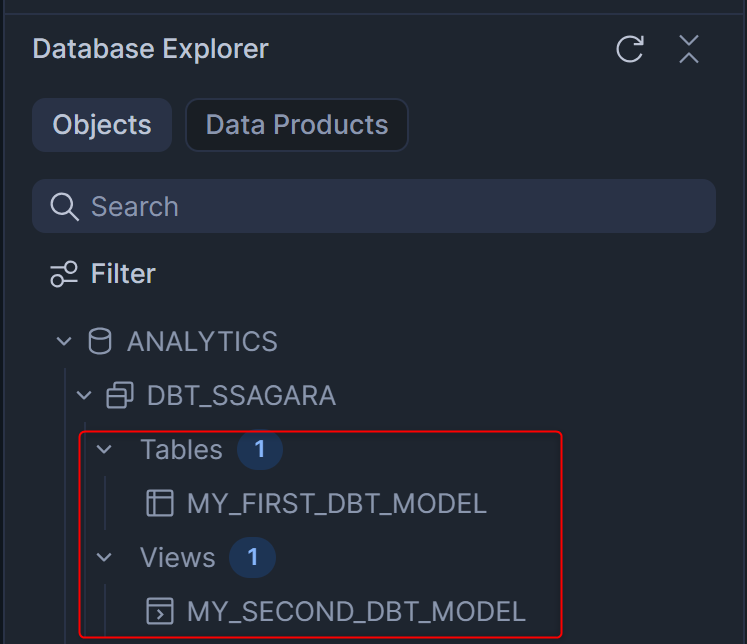Viewport: 747px width, 644px height.
Task: Click the table icon beside MY_FIRST_DBT_MODEL
Action: coord(160,503)
